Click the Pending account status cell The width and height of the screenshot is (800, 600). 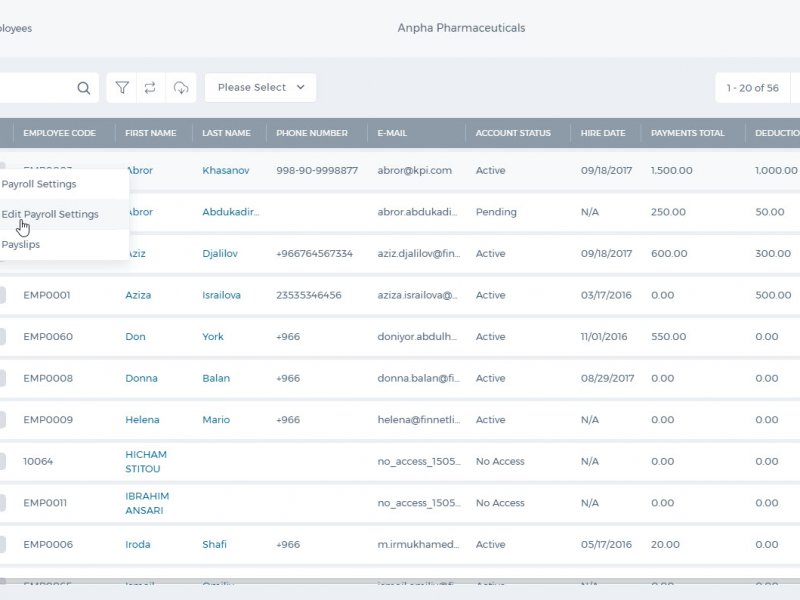pos(496,212)
